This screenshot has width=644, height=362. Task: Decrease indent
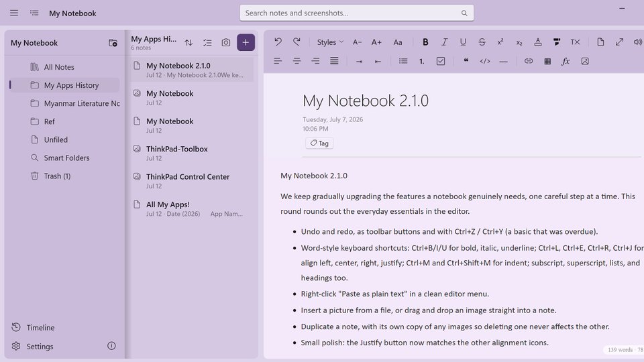(x=378, y=61)
